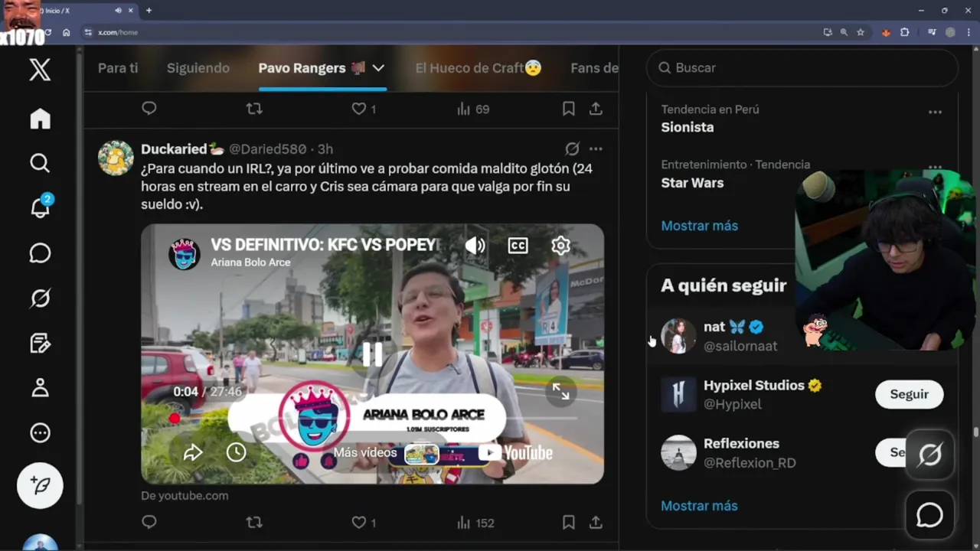
Task: Open Lists icon in left sidebar
Action: [40, 343]
